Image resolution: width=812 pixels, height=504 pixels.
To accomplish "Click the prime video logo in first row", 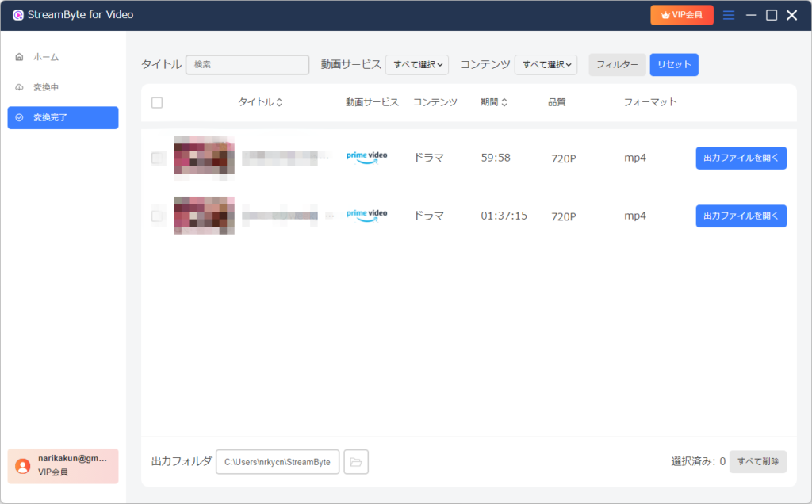I will pyautogui.click(x=366, y=158).
